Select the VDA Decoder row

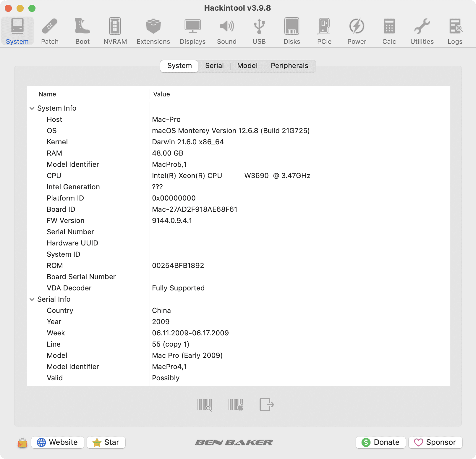pos(239,288)
